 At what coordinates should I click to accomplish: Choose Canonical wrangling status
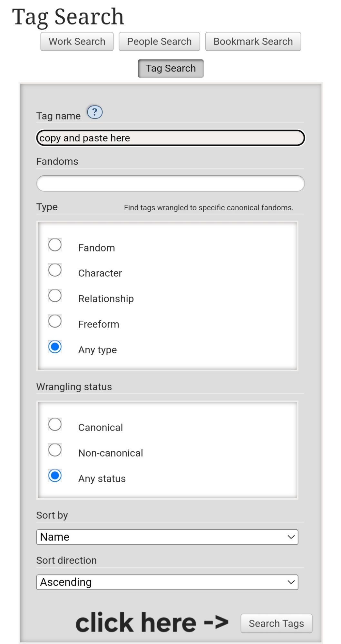click(x=55, y=424)
